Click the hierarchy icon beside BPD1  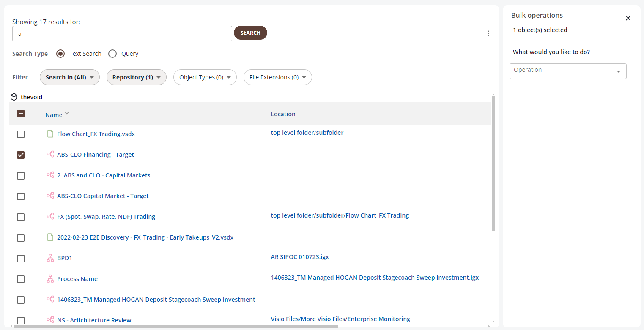pyautogui.click(x=50, y=258)
